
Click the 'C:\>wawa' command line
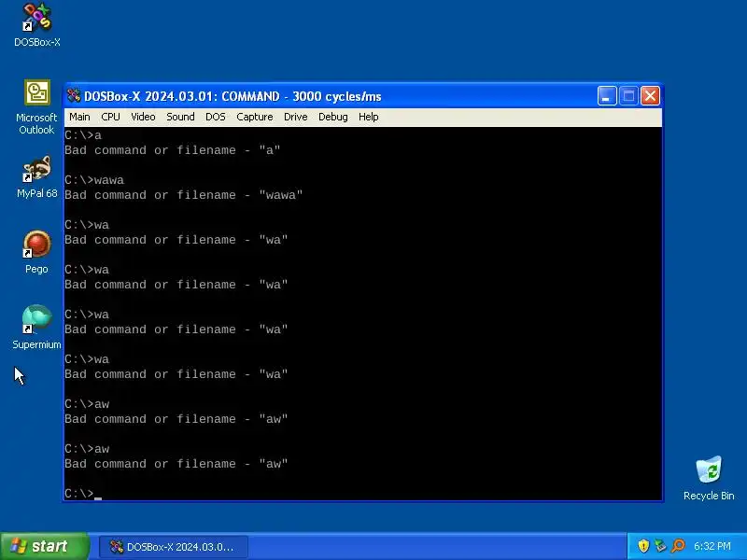click(94, 180)
